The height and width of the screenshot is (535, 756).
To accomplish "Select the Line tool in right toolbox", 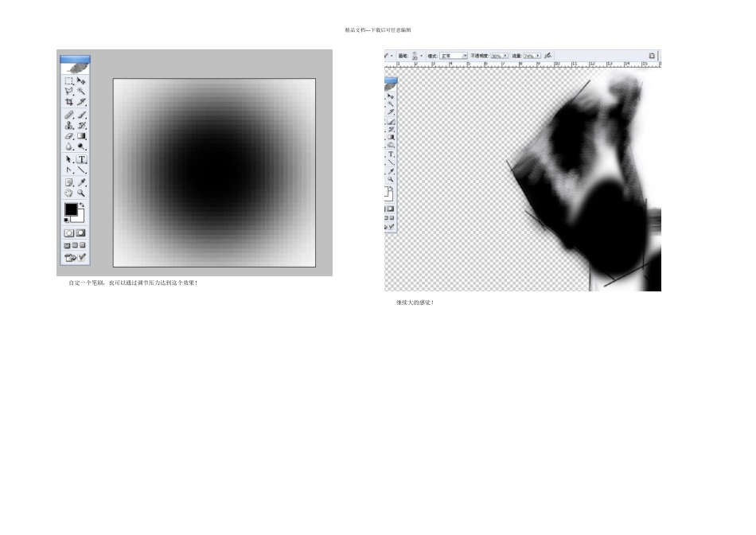I will coord(391,162).
